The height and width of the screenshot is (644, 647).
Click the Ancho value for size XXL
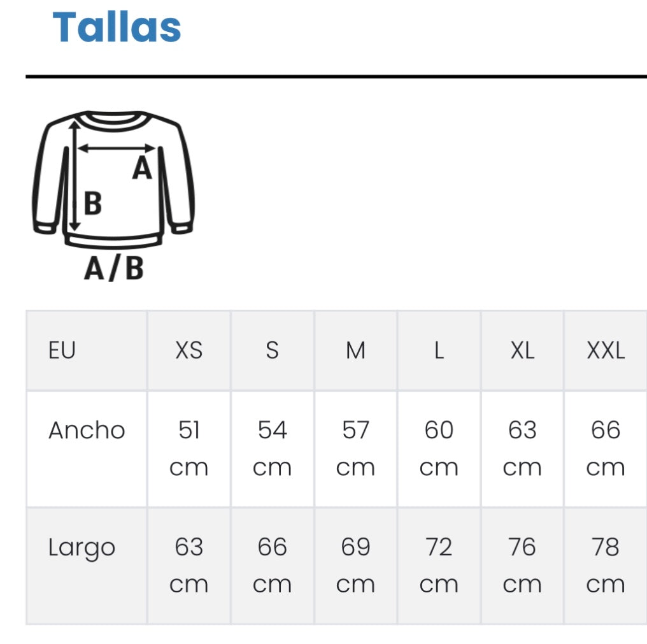606,448
